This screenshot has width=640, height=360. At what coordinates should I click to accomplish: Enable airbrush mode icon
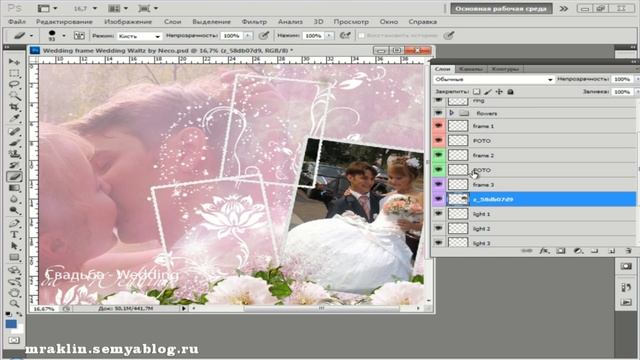click(x=345, y=36)
